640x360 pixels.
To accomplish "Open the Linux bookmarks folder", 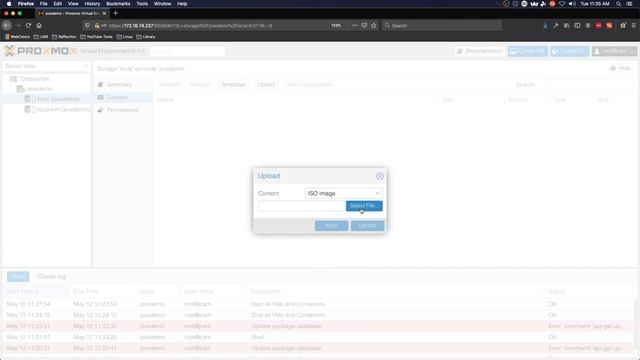I will click(x=124, y=37).
